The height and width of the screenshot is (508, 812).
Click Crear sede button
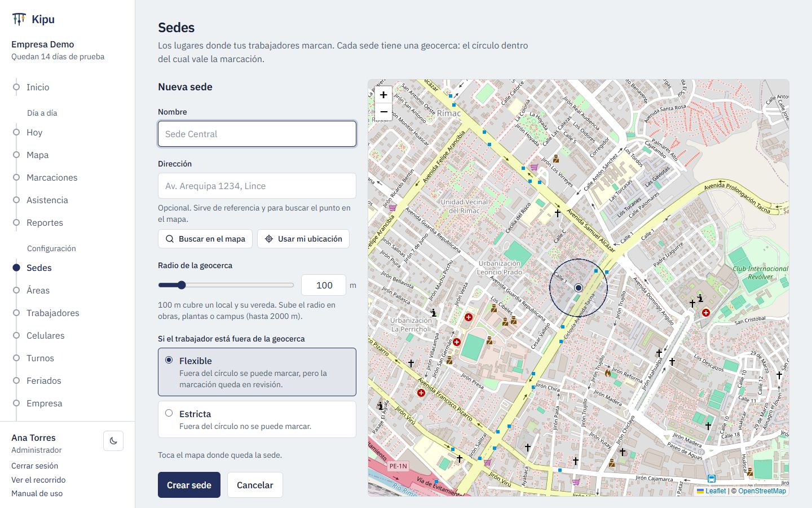[x=189, y=485]
